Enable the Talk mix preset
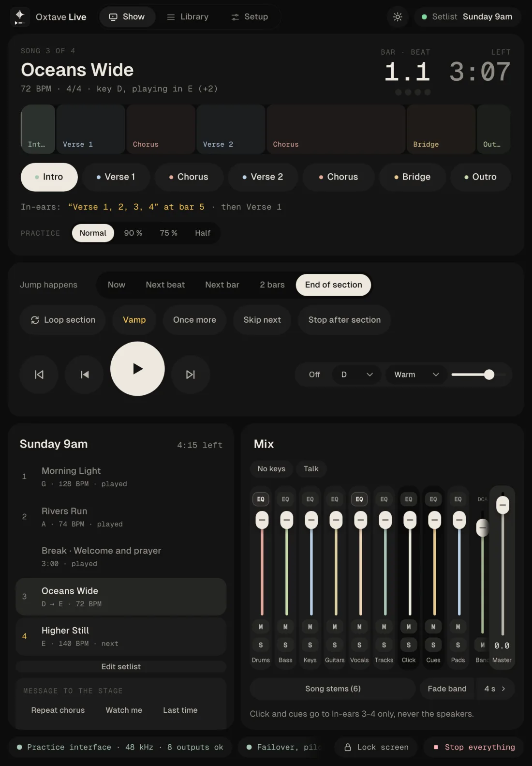Image resolution: width=532 pixels, height=766 pixels. tap(311, 469)
